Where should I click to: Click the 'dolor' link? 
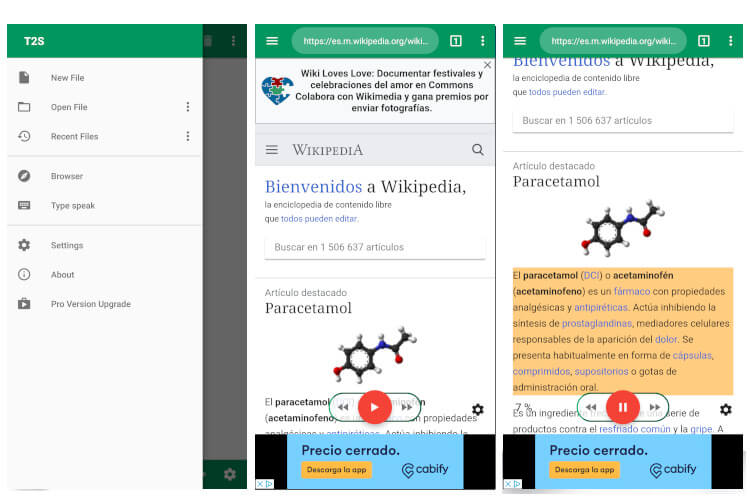pos(666,339)
